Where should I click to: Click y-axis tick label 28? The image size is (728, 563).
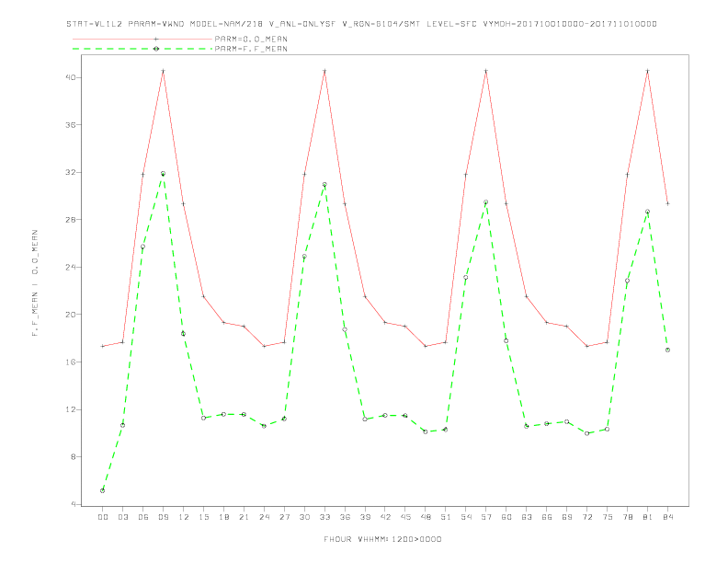coord(71,220)
